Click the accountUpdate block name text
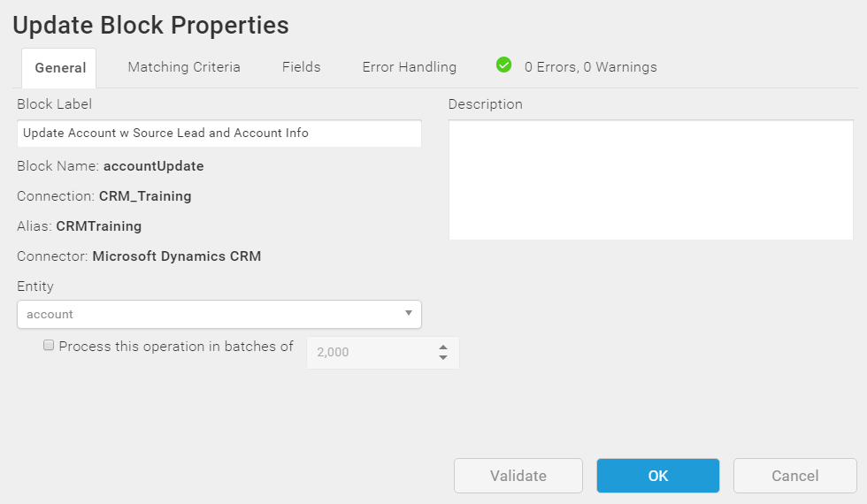The width and height of the screenshot is (867, 504). (x=154, y=166)
